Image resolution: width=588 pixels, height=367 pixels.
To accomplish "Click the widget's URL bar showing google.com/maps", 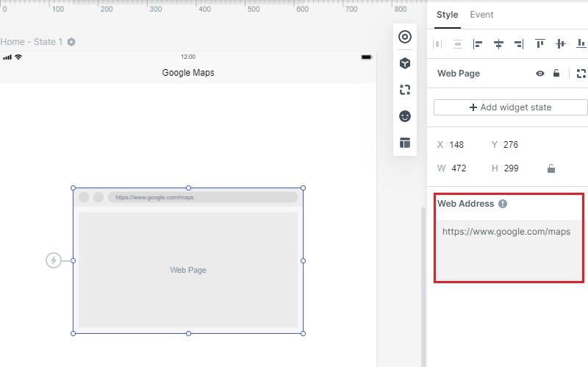I will point(203,197).
